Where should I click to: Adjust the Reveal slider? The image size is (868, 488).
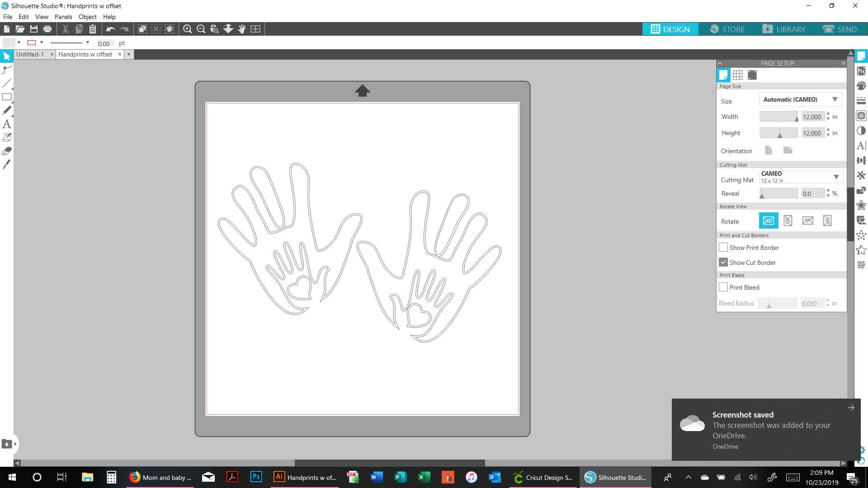pyautogui.click(x=778, y=193)
